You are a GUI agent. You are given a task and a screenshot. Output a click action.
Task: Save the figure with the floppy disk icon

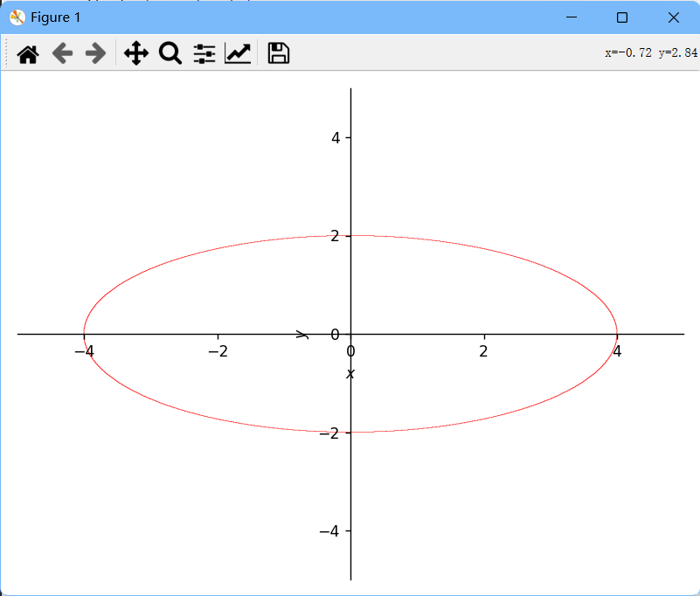pos(279,53)
